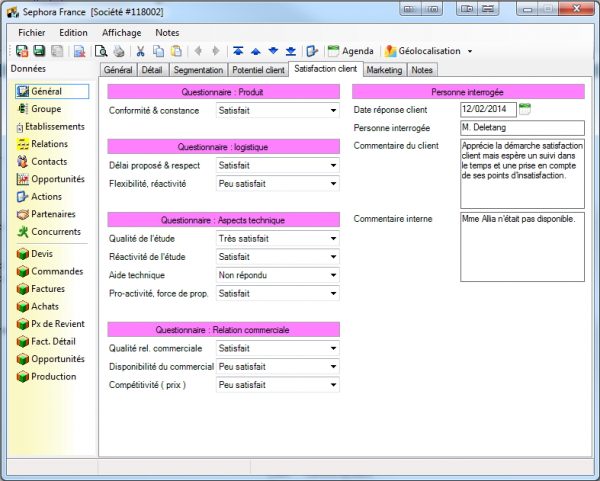Switch to the Détail tab
600x481 pixels.
tap(152, 70)
